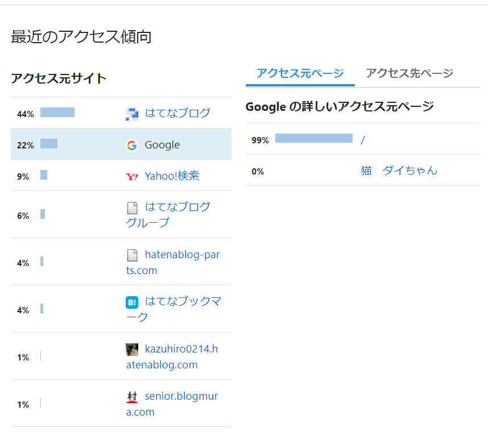This screenshot has width=488, height=448.
Task: Open the kazuhiro0214.hatenablog.com link
Action: [x=172, y=357]
